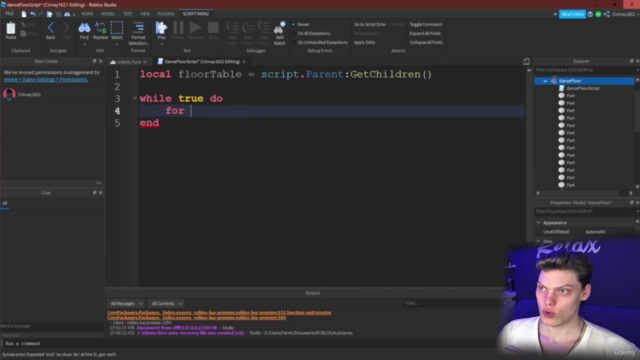Click Expand All Folds

pyautogui.click(x=425, y=33)
